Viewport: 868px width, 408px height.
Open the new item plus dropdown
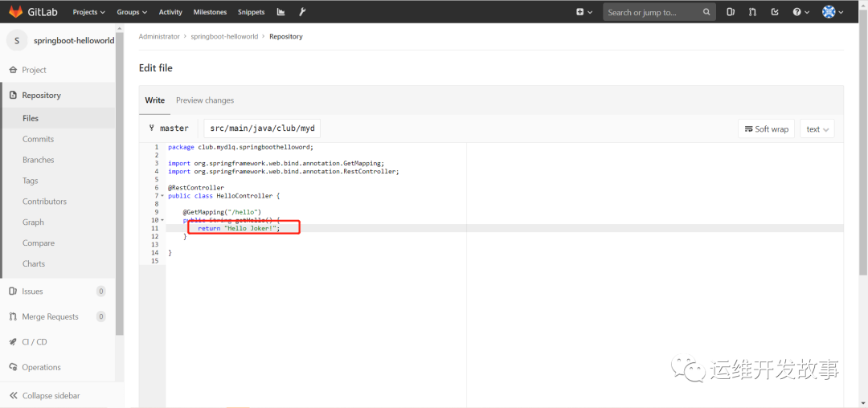click(x=584, y=11)
